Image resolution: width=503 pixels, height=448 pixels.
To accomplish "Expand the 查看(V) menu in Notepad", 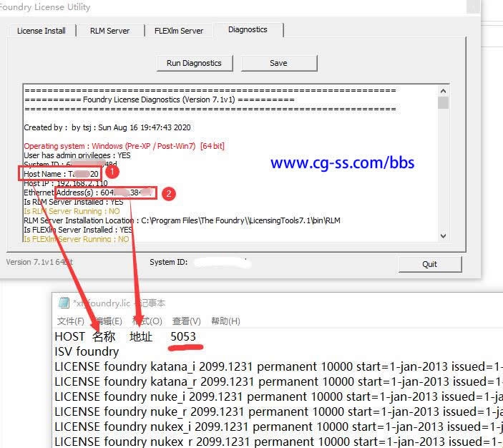I will pyautogui.click(x=186, y=321).
